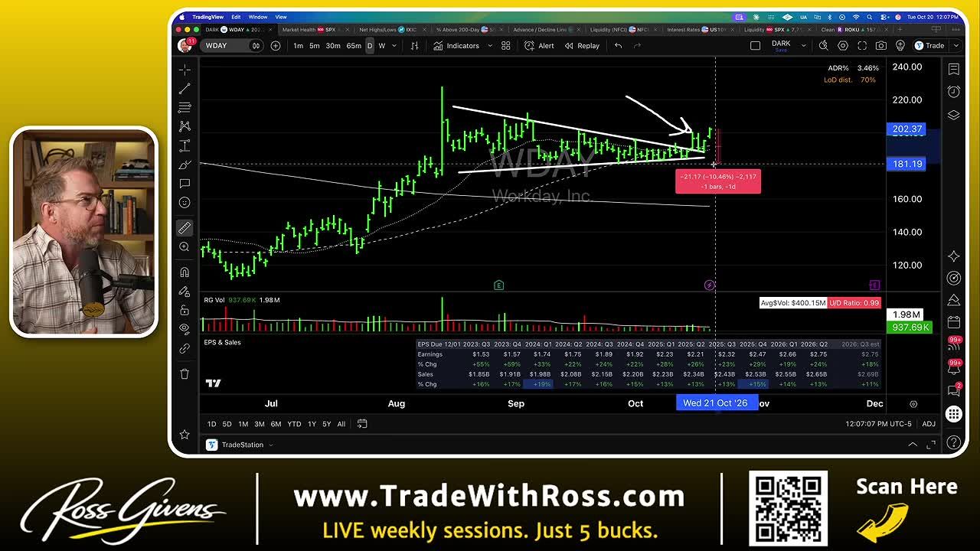Screen dimensions: 980x551
Task: Enter fullscreen mode icon
Action: point(862,46)
